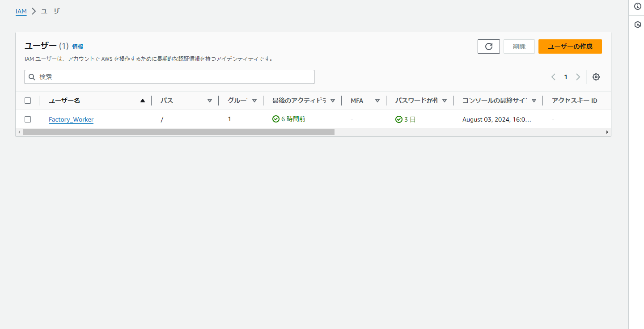This screenshot has height=329, width=644.
Task: Click scrollbar left arrow
Action: point(18,132)
